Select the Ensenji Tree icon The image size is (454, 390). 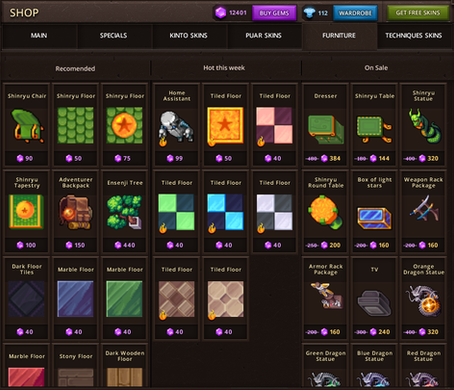click(125, 212)
